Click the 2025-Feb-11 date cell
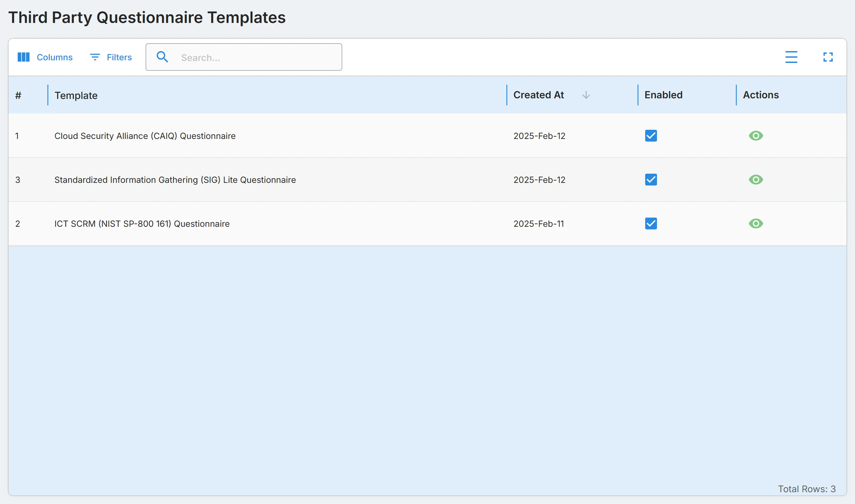 (x=538, y=223)
